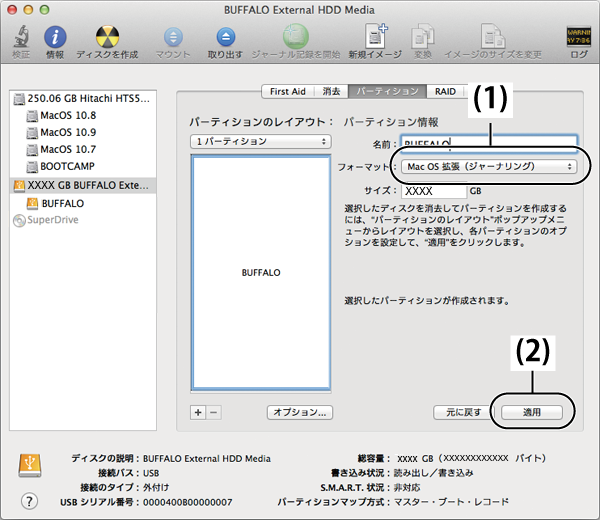Viewport: 600px width, 520px height.
Task: Click the Convert (変換) toolbar icon
Action: (x=422, y=36)
